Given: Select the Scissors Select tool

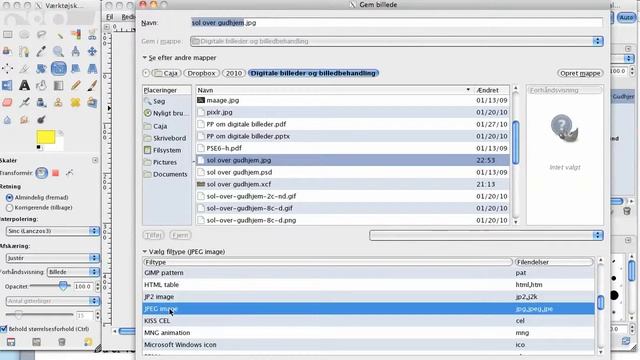Looking at the screenshot, I should 92,35.
